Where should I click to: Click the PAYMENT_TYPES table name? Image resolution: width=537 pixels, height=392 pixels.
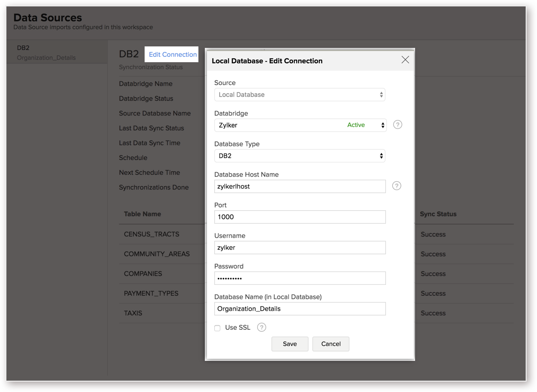(151, 293)
